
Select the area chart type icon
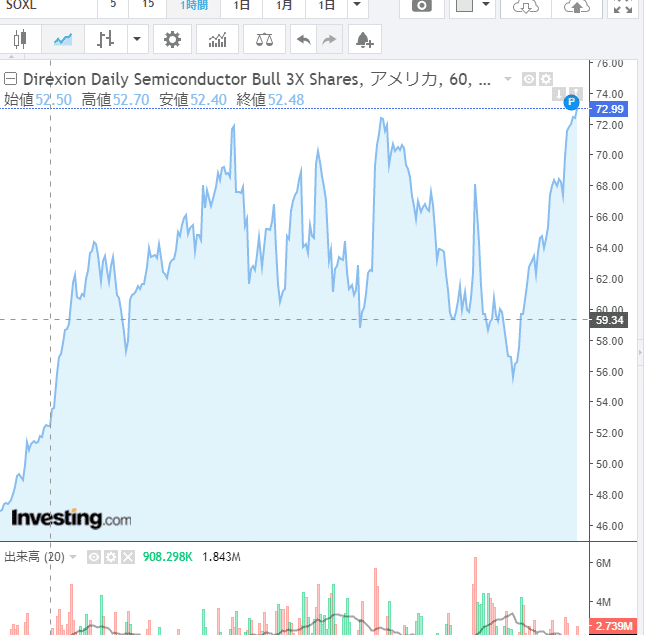click(x=63, y=40)
